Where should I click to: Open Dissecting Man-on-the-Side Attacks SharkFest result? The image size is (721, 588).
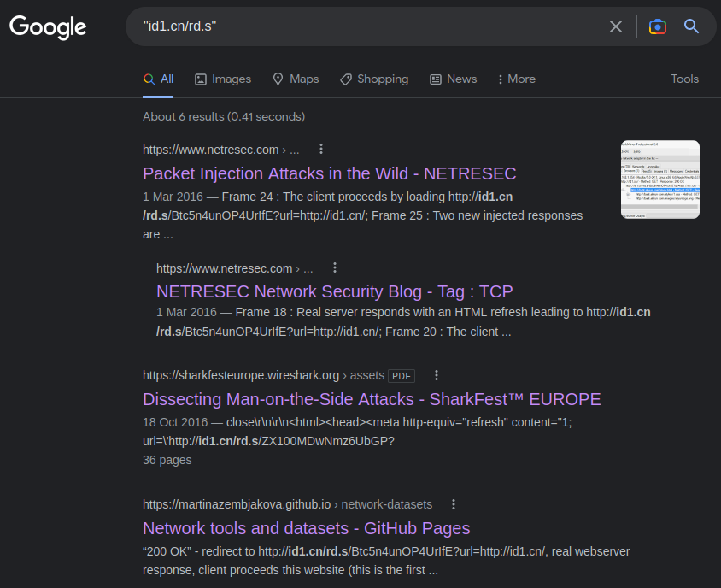[372, 399]
